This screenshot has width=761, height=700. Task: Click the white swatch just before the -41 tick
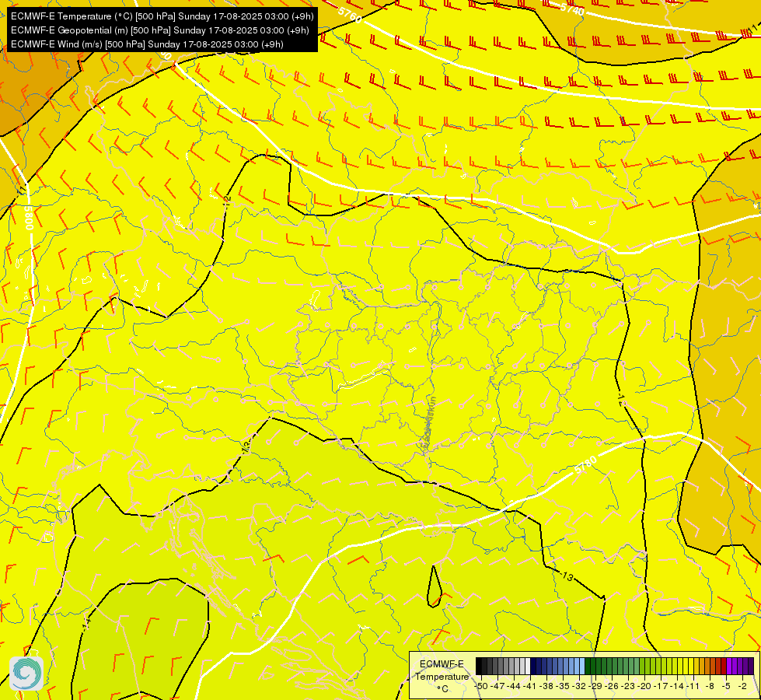[528, 666]
